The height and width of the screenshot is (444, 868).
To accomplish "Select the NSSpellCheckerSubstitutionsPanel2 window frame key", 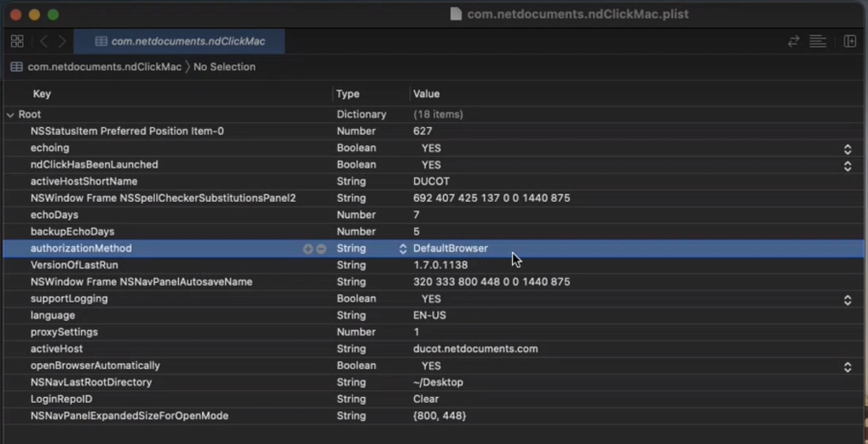I will (x=163, y=199).
